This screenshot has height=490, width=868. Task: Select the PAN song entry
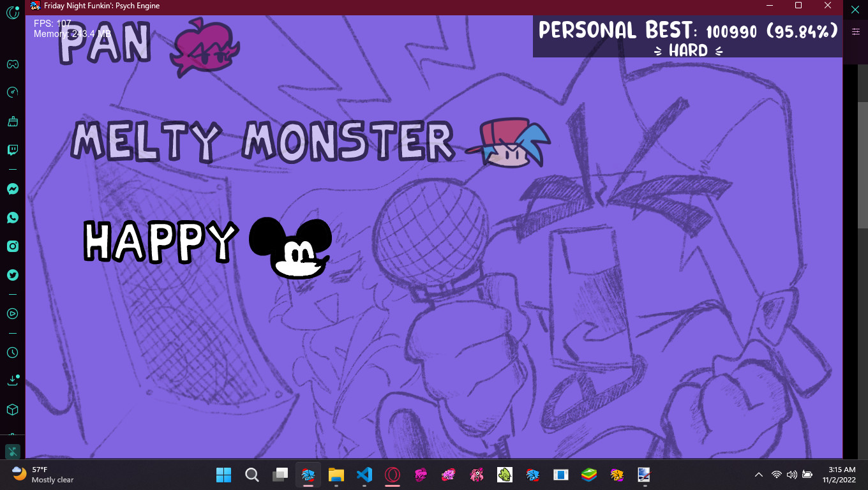pos(105,43)
